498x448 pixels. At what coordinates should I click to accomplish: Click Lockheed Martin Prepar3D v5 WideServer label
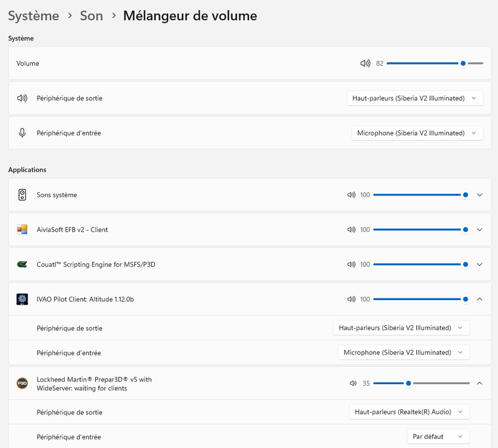coord(94,384)
